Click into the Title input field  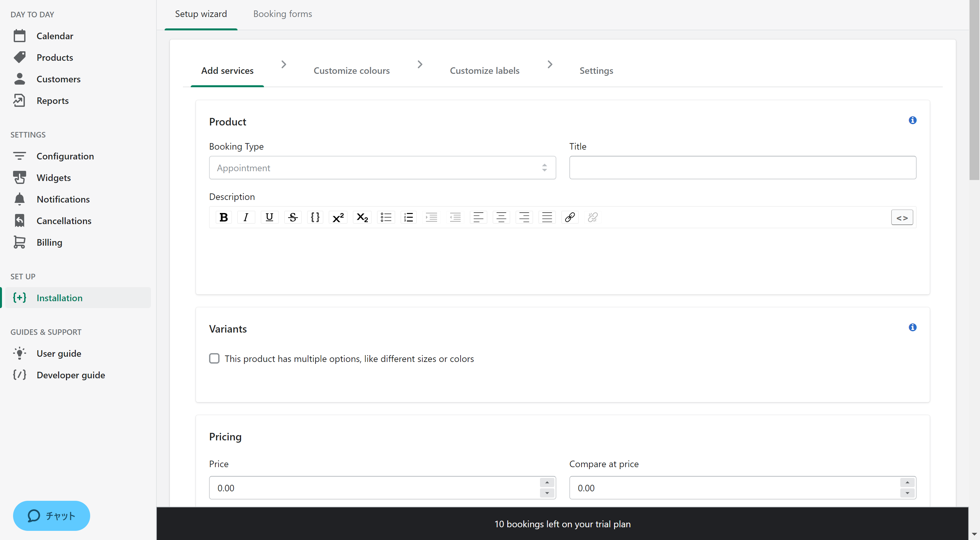coord(742,168)
